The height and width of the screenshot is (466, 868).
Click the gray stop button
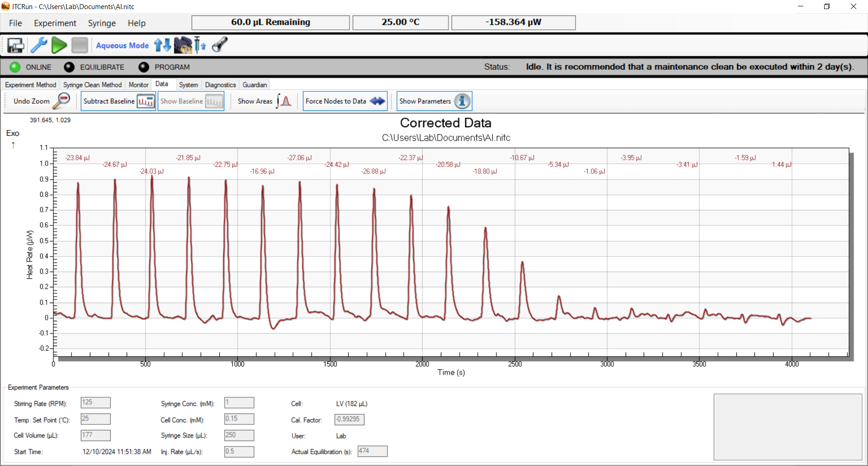(80, 45)
